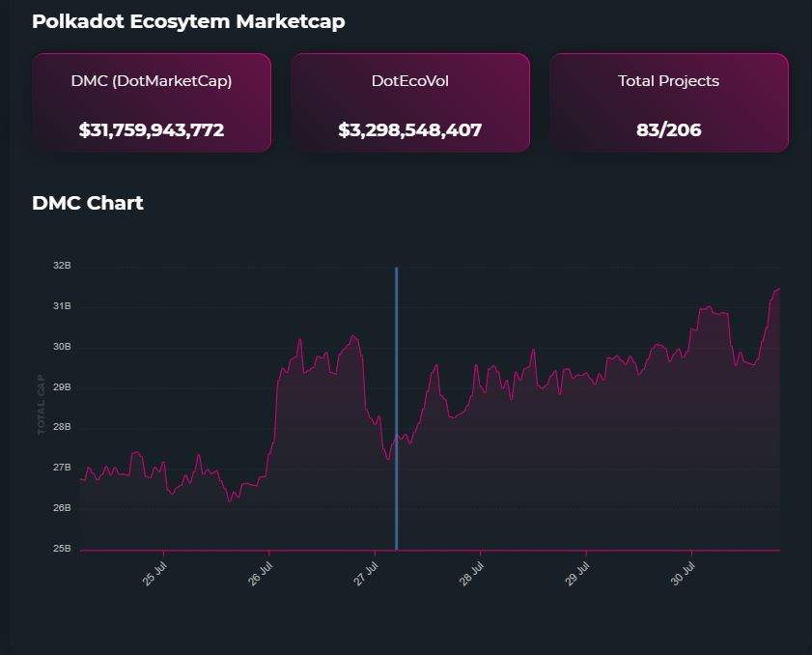The height and width of the screenshot is (655, 812).
Task: Click the DotEcoVol card
Action: [410, 102]
